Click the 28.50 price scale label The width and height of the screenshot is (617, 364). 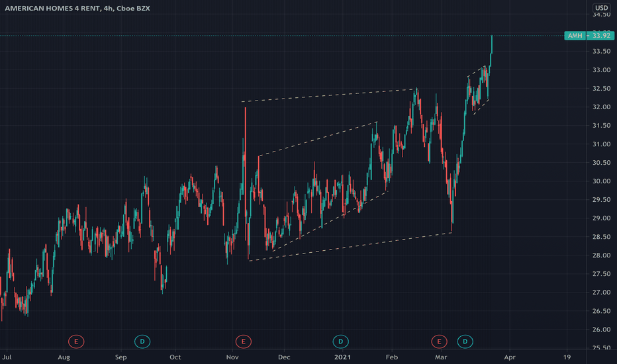[602, 236]
